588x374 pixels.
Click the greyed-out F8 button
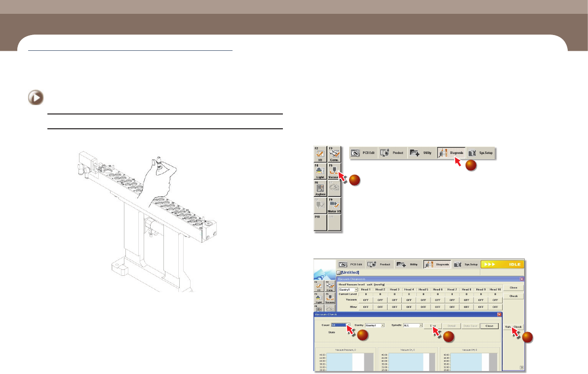click(x=320, y=206)
